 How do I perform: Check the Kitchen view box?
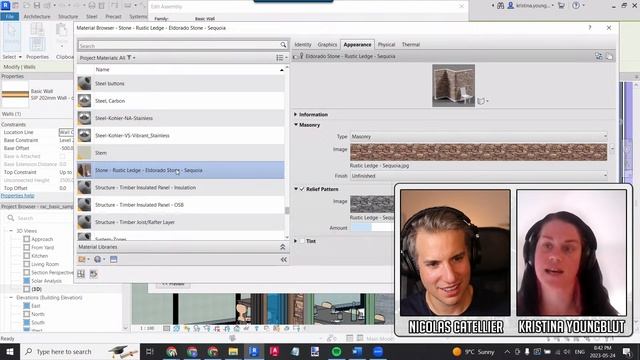27,256
